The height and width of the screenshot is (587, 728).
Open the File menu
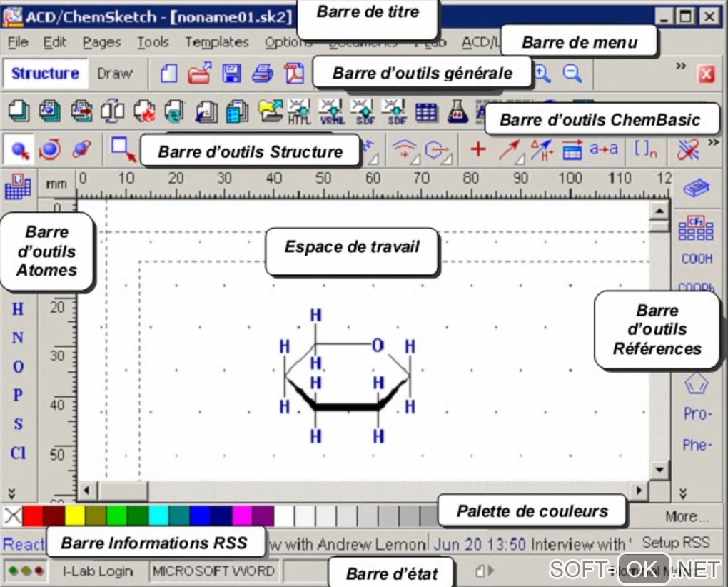coord(18,42)
